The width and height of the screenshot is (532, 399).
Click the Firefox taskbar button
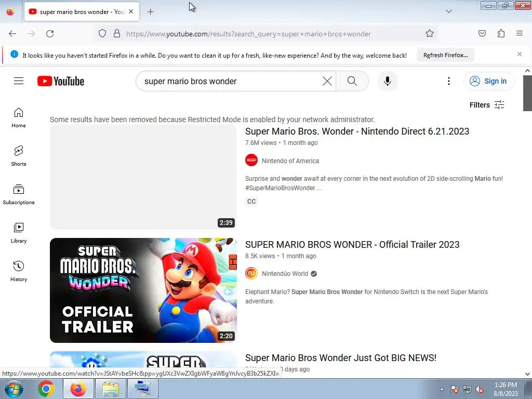pyautogui.click(x=78, y=389)
